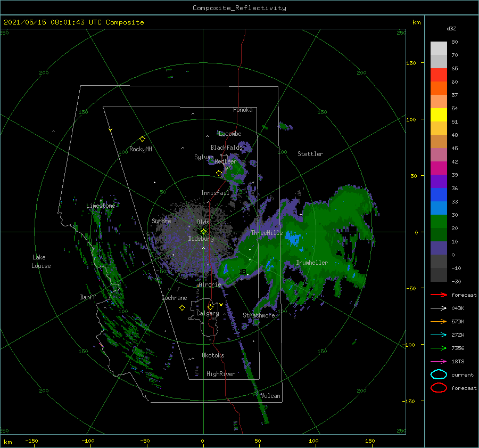Click the 7356 legend label
Screen dimensions: 479x448
coord(458,348)
